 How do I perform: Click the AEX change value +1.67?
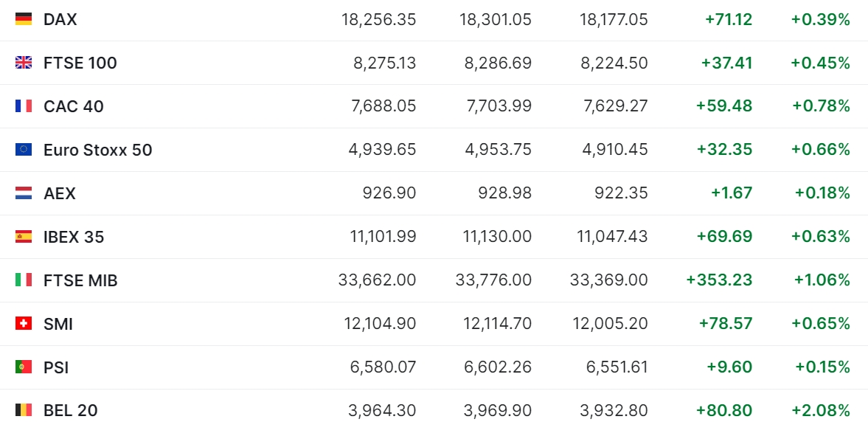pyautogui.click(x=732, y=193)
